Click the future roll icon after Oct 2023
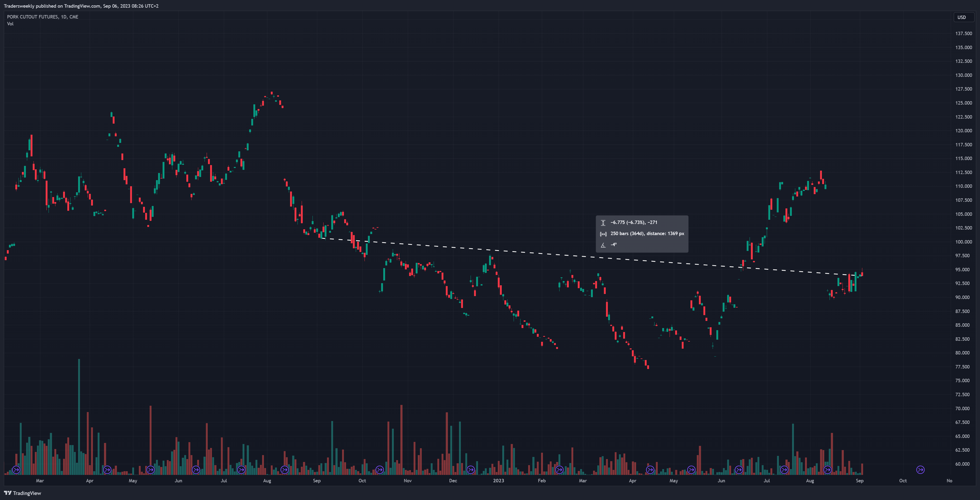The image size is (980, 500). click(x=920, y=470)
